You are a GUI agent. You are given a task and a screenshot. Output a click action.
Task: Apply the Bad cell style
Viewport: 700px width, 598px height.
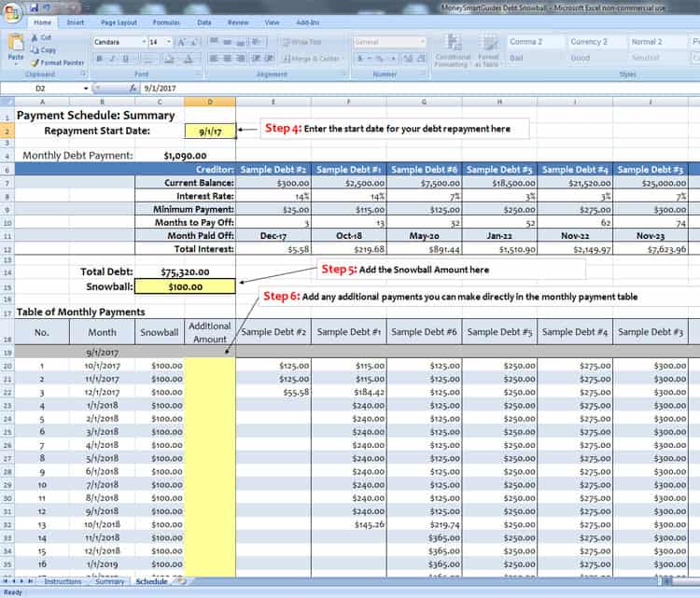coord(536,58)
